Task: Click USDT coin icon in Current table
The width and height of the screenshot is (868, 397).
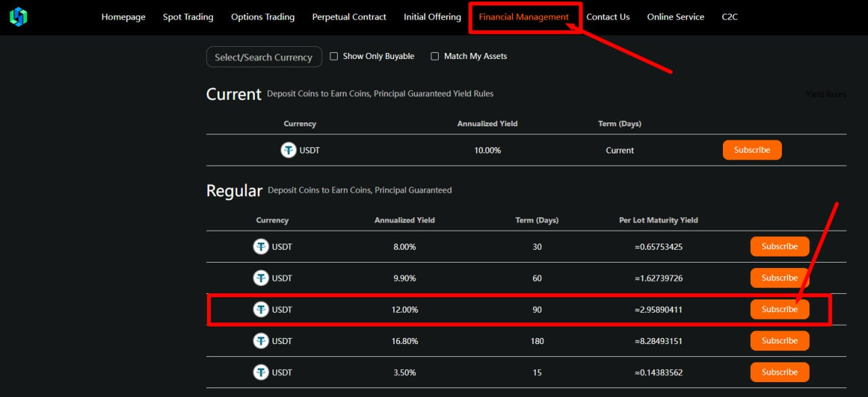Action: 289,150
